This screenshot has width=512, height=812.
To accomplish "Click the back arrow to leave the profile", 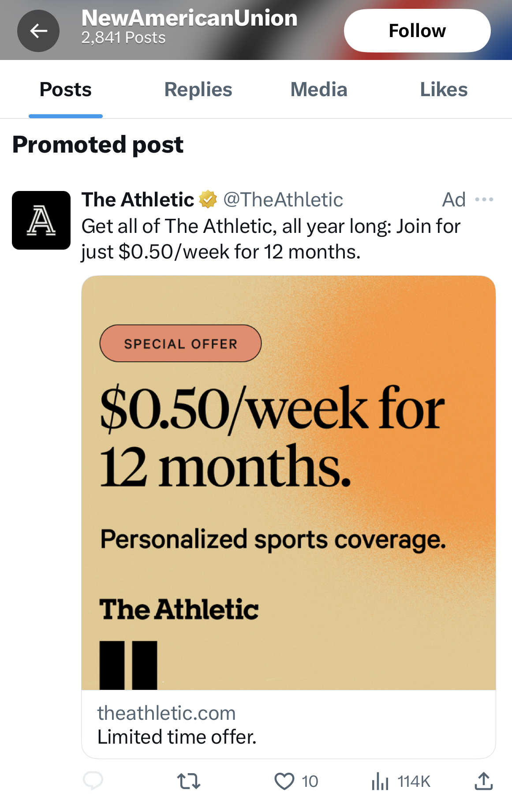I will (x=38, y=30).
